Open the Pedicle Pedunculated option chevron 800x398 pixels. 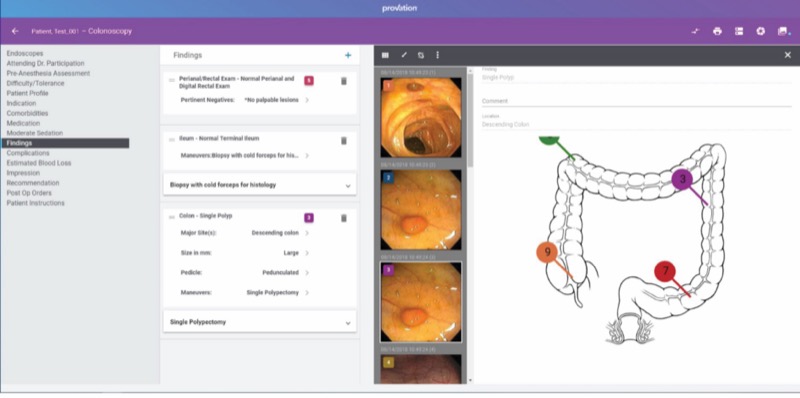point(307,273)
